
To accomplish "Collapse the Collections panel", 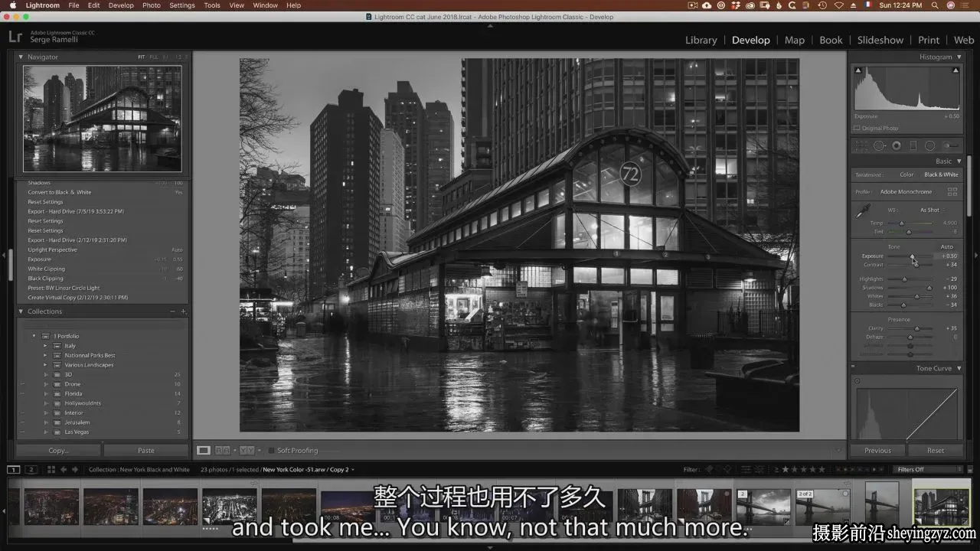I will tap(21, 311).
